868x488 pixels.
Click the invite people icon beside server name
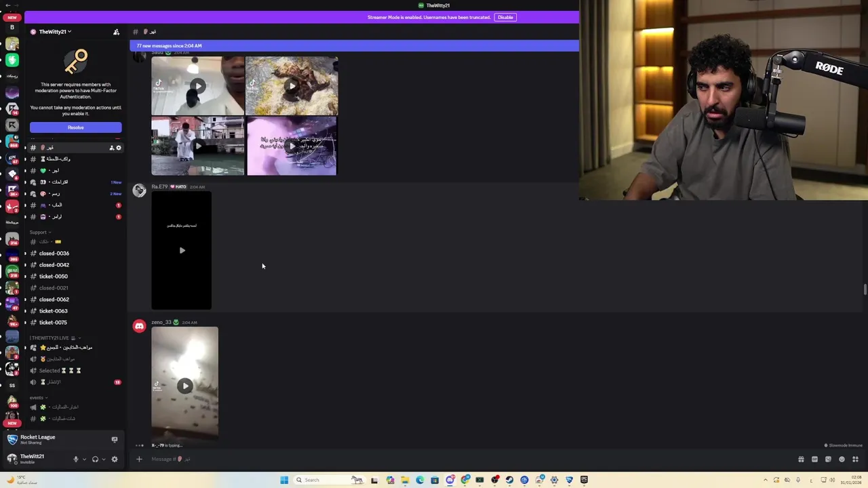(116, 32)
